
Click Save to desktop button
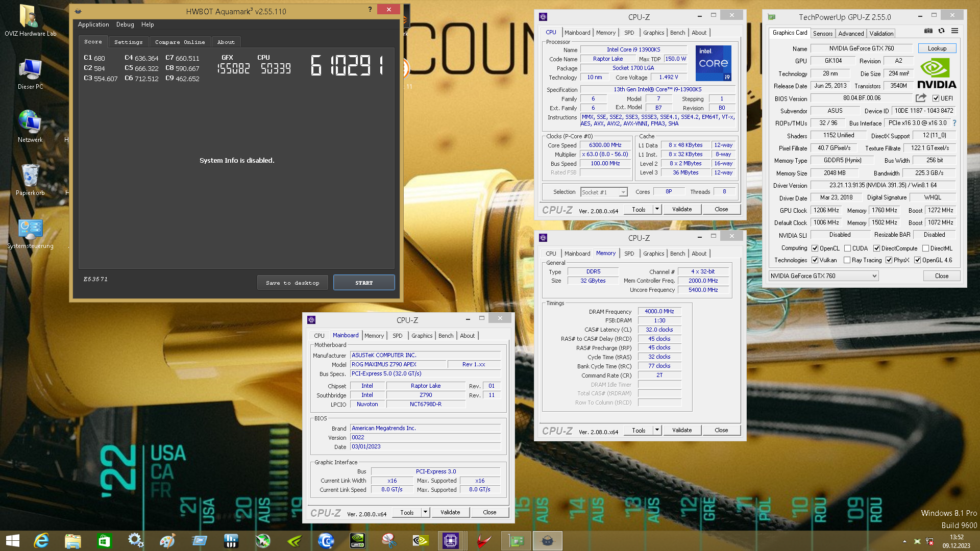(292, 283)
